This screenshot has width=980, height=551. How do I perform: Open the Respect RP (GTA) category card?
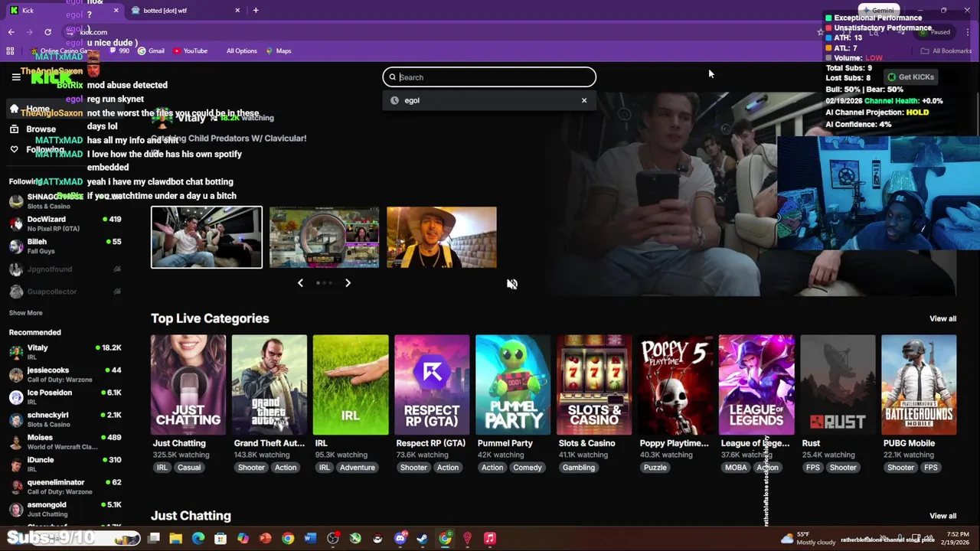(432, 385)
